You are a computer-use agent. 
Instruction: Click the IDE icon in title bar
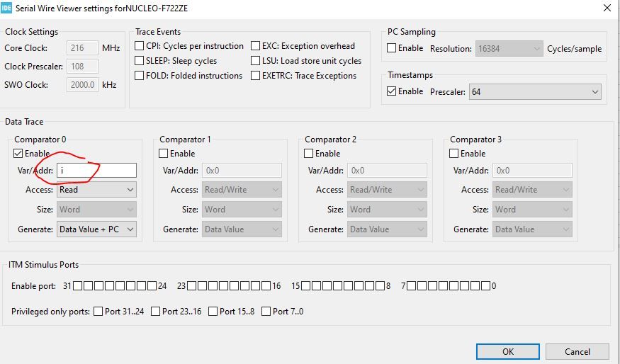(x=8, y=8)
